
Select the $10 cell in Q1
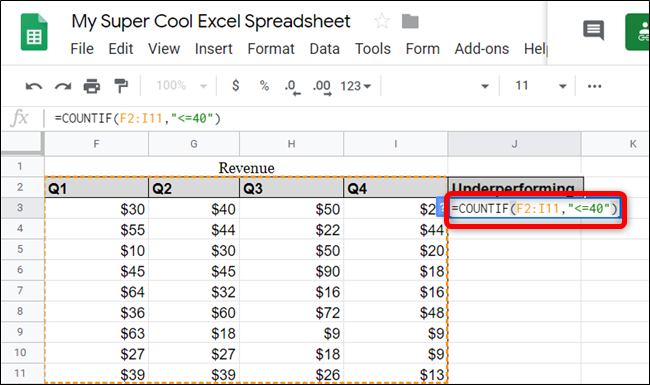click(x=96, y=250)
